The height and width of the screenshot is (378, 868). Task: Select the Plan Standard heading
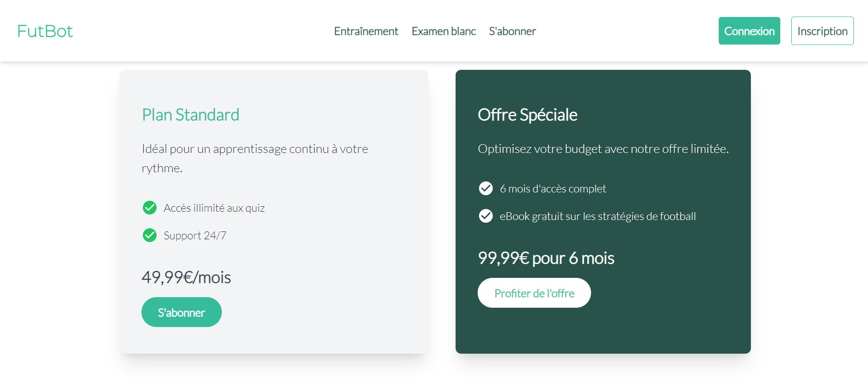point(191,115)
